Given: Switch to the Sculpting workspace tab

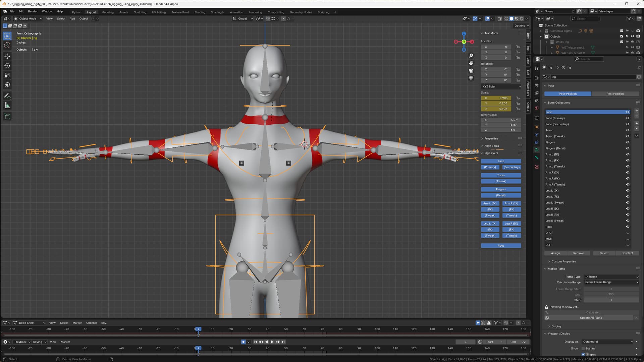Looking at the screenshot, I should (x=140, y=12).
